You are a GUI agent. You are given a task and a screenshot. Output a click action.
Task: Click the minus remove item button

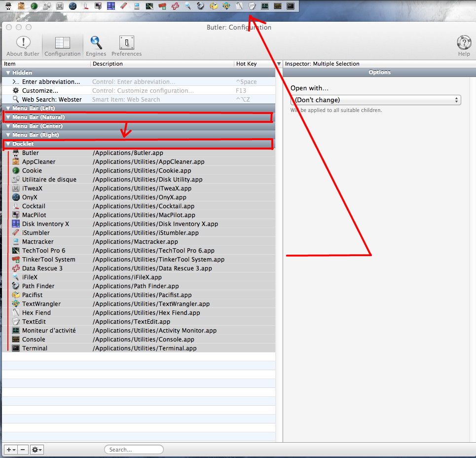click(x=23, y=450)
